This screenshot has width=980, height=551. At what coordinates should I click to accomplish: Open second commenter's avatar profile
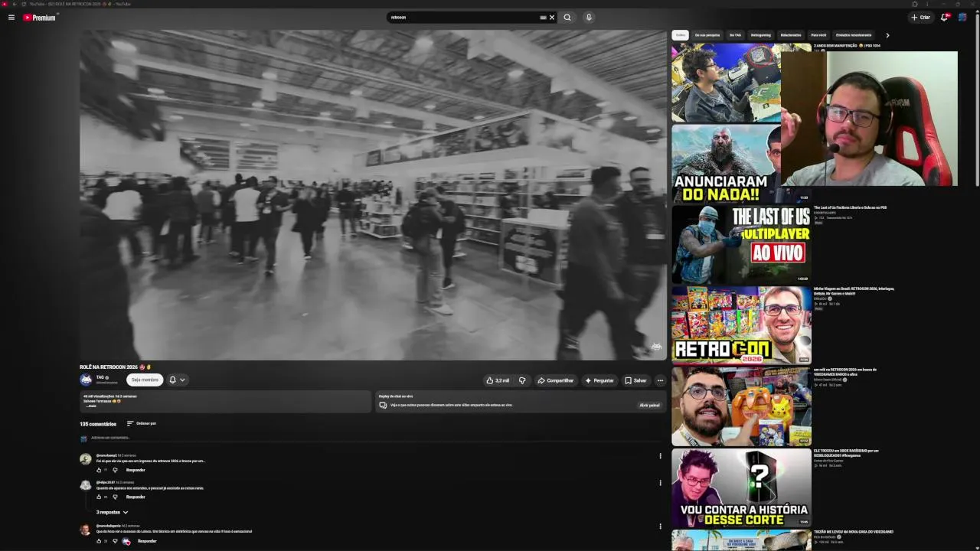pos(86,485)
